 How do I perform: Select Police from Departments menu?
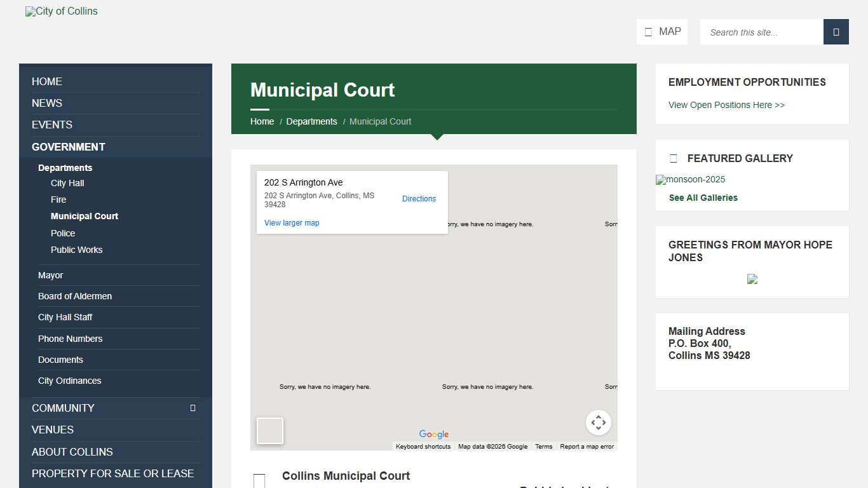pyautogui.click(x=63, y=233)
